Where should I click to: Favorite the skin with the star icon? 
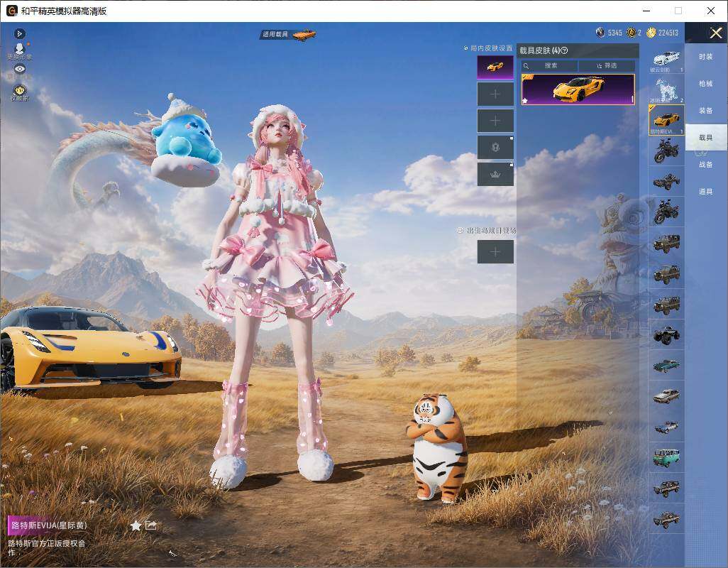[x=136, y=525]
